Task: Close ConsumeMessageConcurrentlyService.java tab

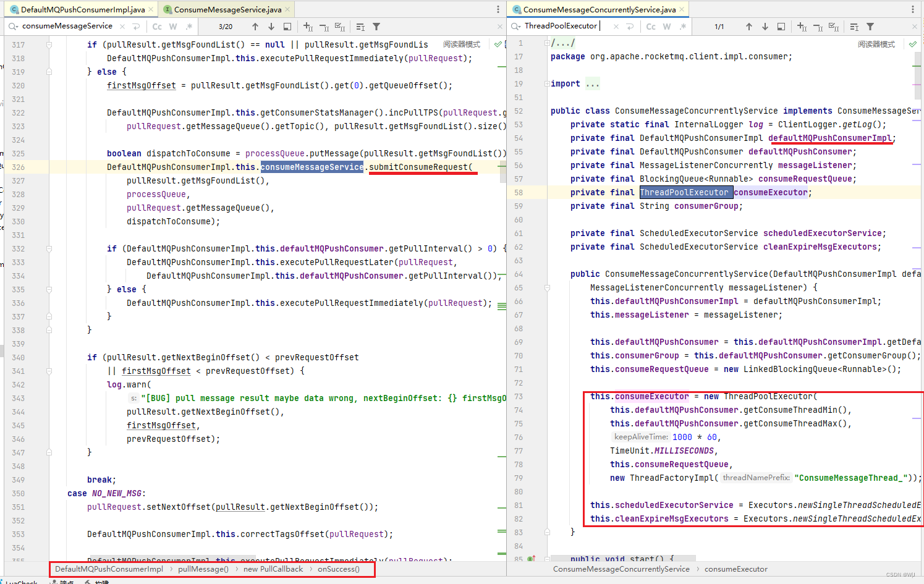Action: 682,9
